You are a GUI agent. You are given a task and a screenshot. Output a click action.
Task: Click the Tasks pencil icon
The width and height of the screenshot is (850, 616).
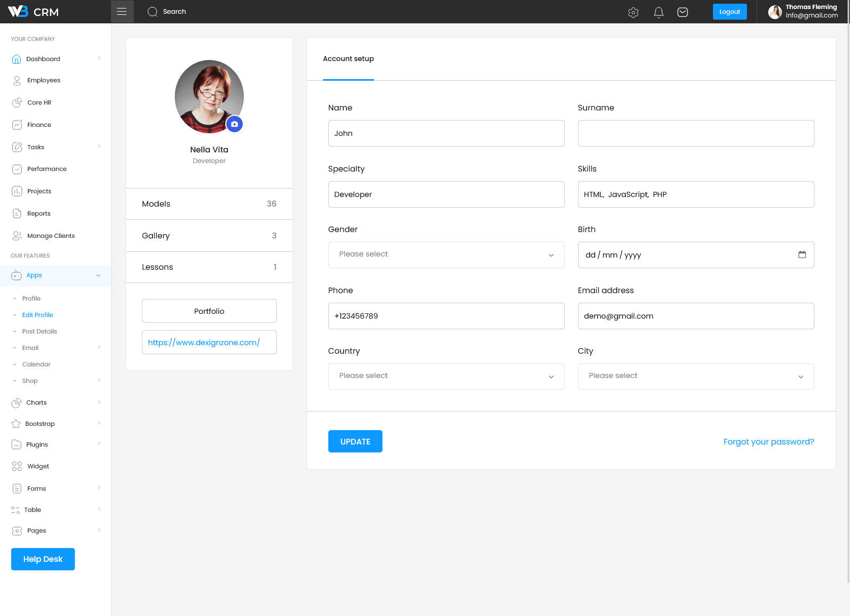(17, 147)
